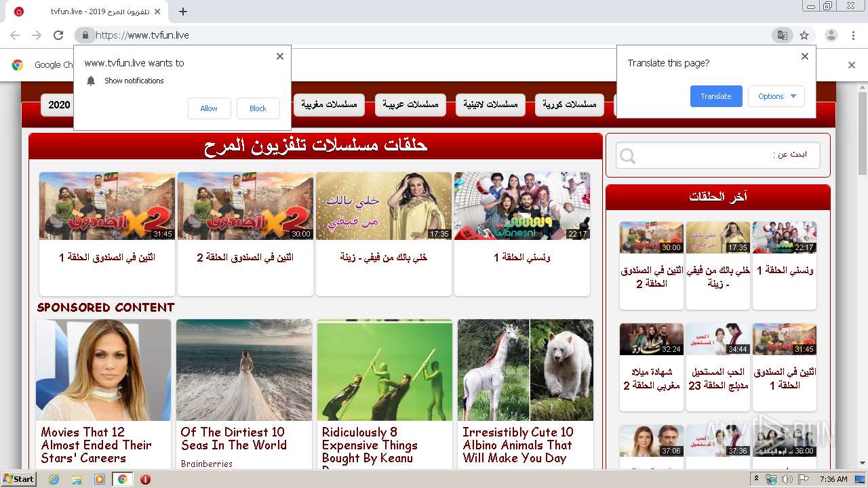Open خلي بالك من فيفي thumbnail 17:35
The image size is (868, 488).
point(384,206)
